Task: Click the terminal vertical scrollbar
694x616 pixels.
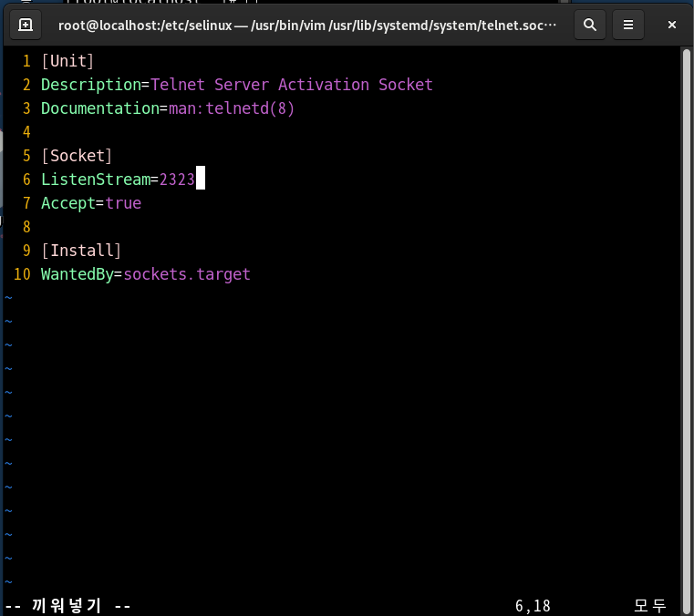Action: [687, 330]
